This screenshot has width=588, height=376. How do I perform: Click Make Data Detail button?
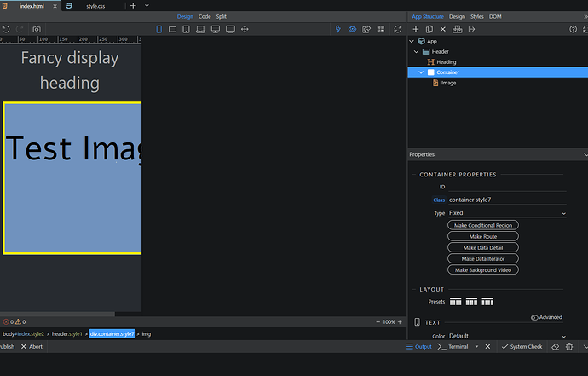(483, 247)
